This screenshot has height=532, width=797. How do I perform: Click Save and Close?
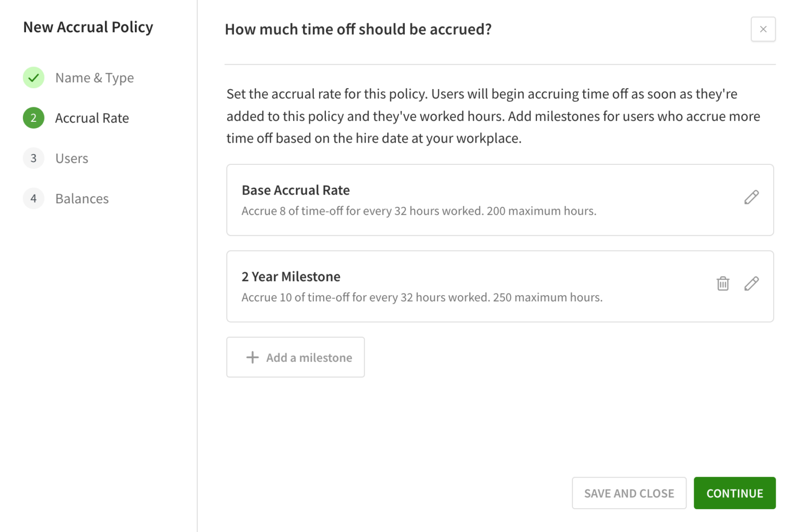point(629,493)
